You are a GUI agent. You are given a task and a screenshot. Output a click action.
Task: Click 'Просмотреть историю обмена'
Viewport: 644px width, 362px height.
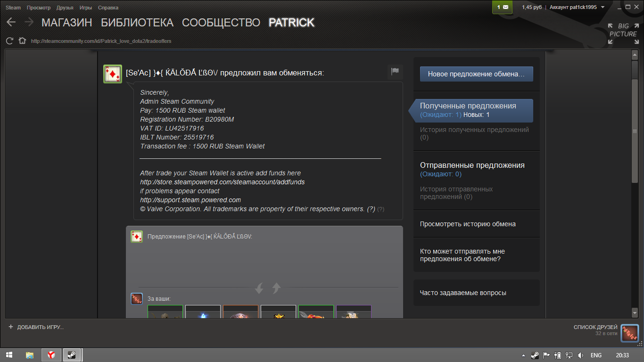click(468, 224)
